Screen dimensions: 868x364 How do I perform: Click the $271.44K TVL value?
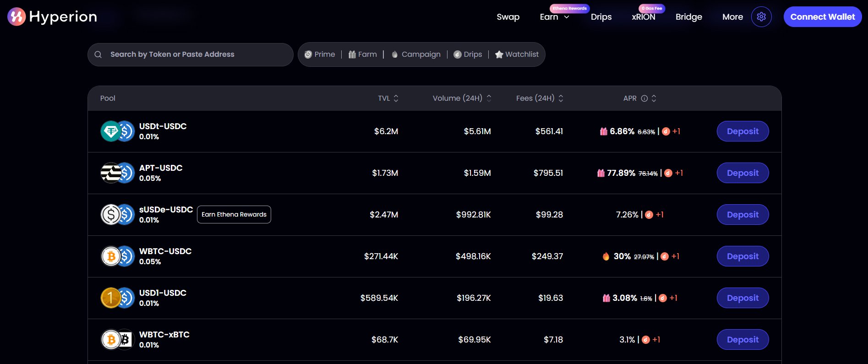point(381,256)
